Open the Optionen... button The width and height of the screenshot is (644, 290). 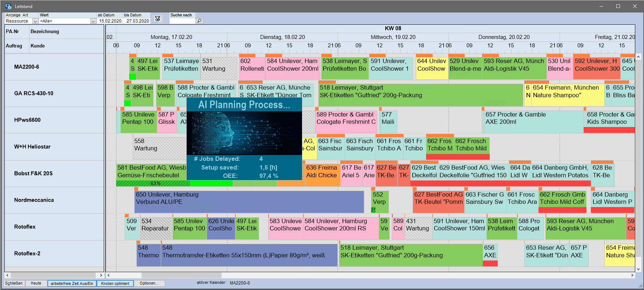[149, 283]
